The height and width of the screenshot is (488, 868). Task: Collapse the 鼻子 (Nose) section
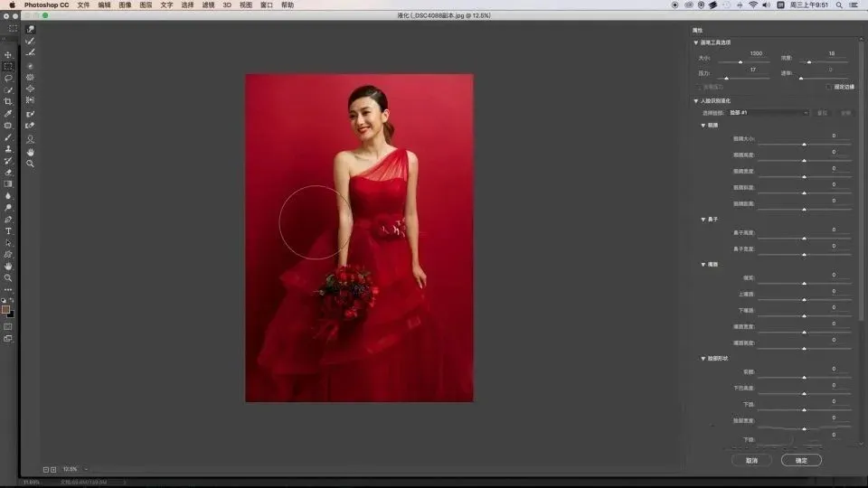(x=703, y=219)
